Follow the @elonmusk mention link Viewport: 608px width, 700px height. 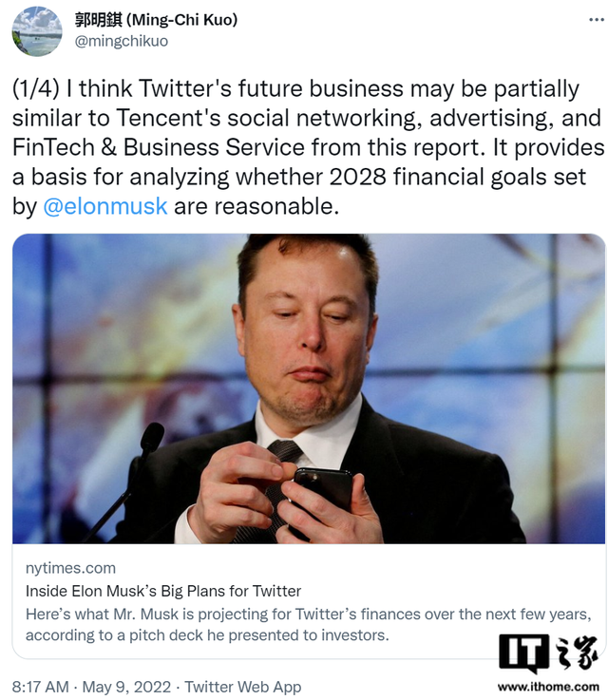(x=104, y=206)
